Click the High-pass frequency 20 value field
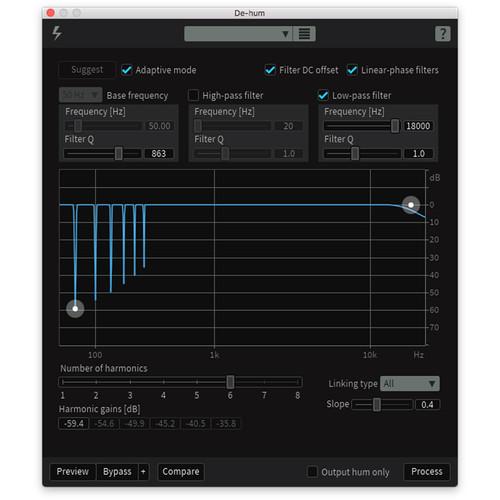Image resolution: width=500 pixels, height=500 pixels. [289, 126]
